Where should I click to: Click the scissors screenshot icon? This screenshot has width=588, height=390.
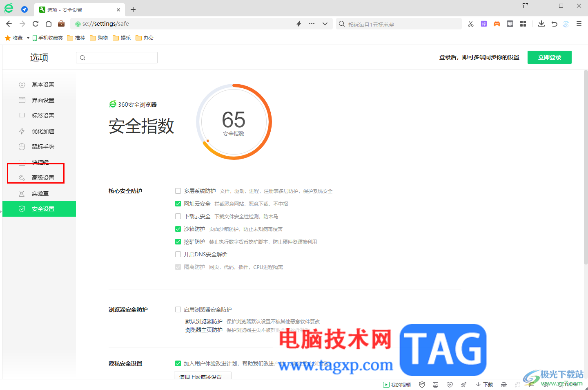pos(471,24)
